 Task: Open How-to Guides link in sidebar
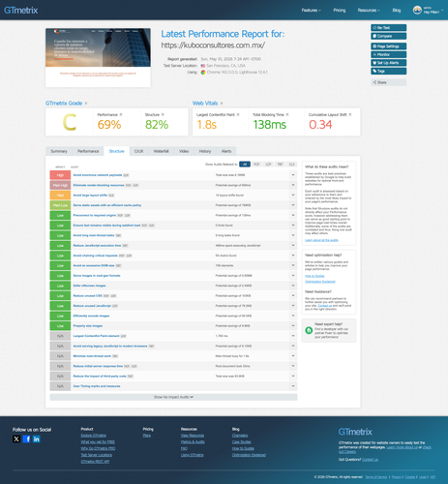click(314, 276)
